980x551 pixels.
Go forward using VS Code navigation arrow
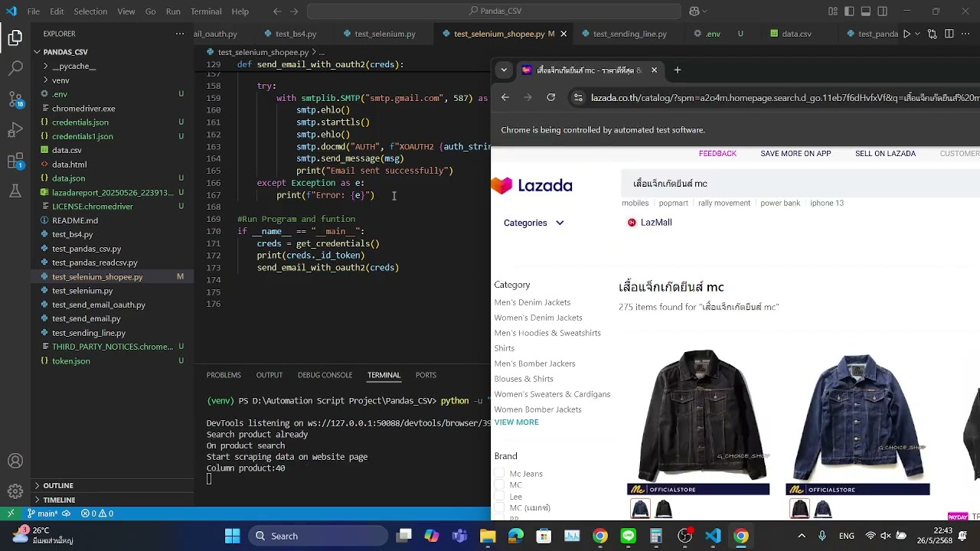click(x=295, y=11)
